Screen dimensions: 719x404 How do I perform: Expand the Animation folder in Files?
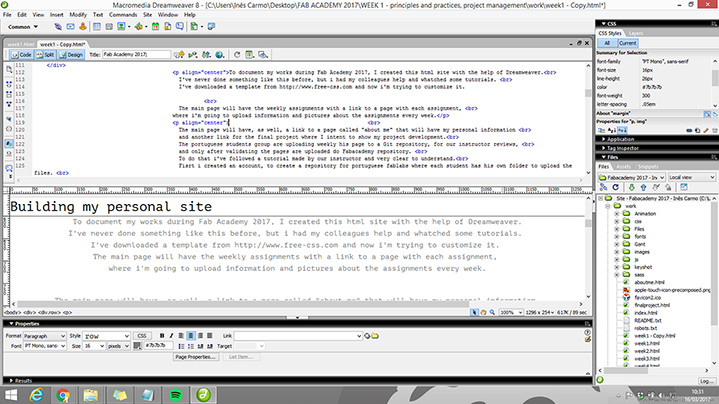click(x=617, y=214)
